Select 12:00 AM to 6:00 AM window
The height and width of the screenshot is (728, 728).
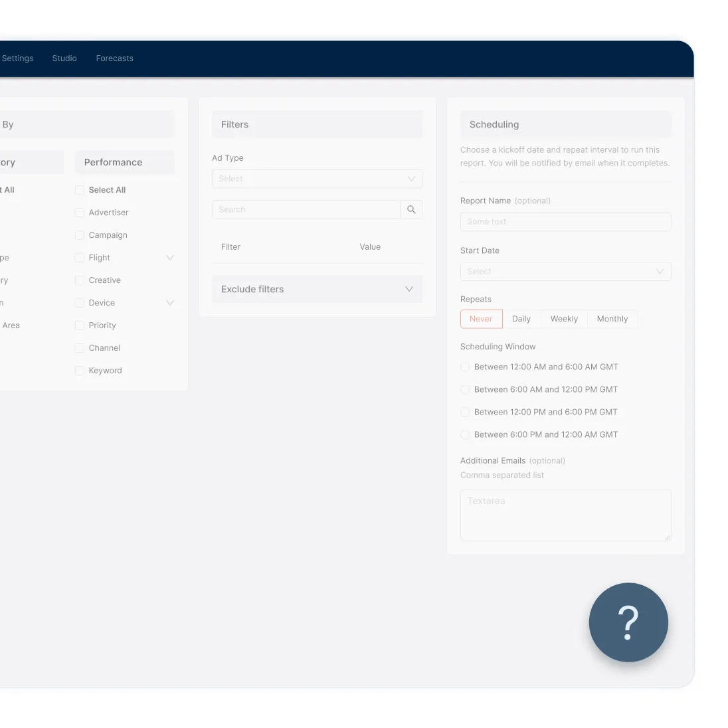coord(465,367)
